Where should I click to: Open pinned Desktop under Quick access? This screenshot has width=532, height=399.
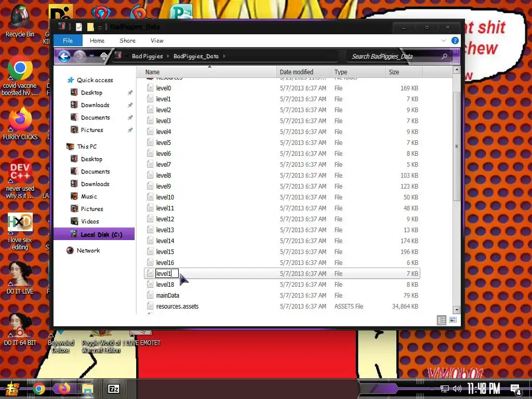91,92
